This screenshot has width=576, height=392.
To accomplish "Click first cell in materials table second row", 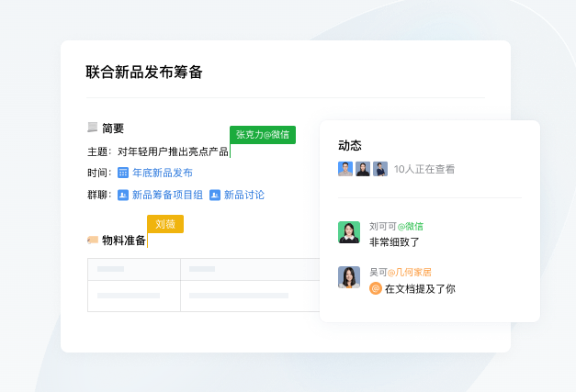I will tap(134, 296).
